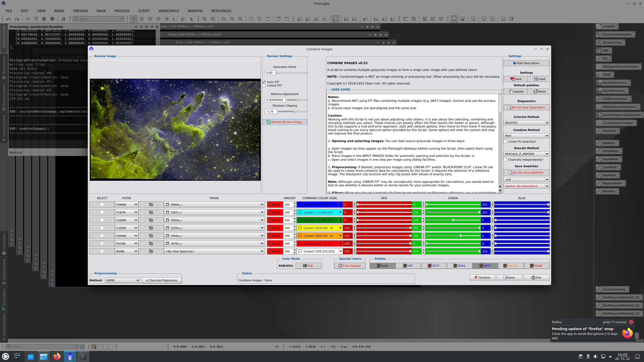This screenshot has height=362, width=644.
Task: Open HistogramTransformation process icon
Action: (618, 67)
